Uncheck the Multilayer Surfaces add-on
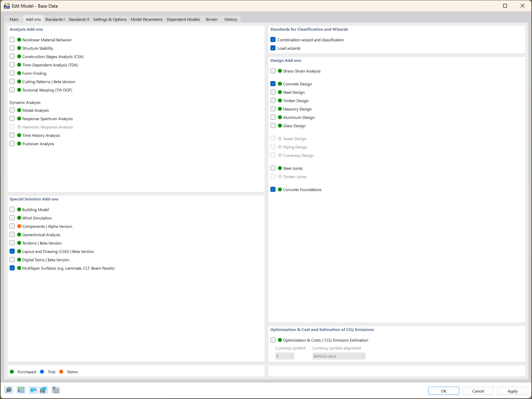The image size is (532, 399). (x=12, y=268)
